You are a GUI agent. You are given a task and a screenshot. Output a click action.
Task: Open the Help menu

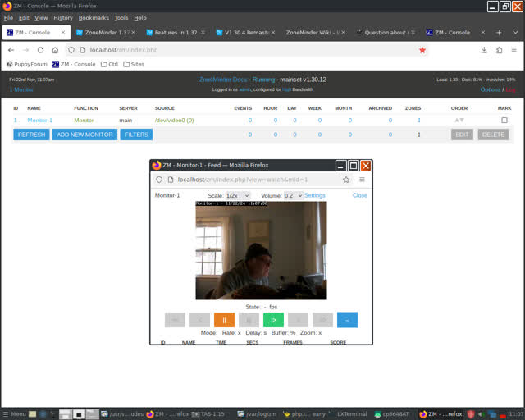coord(140,18)
